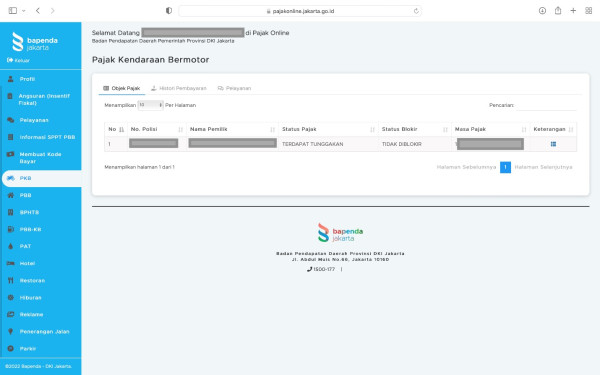The height and width of the screenshot is (375, 600).
Task: Select the PKB motorcycle icon
Action: pos(11,178)
